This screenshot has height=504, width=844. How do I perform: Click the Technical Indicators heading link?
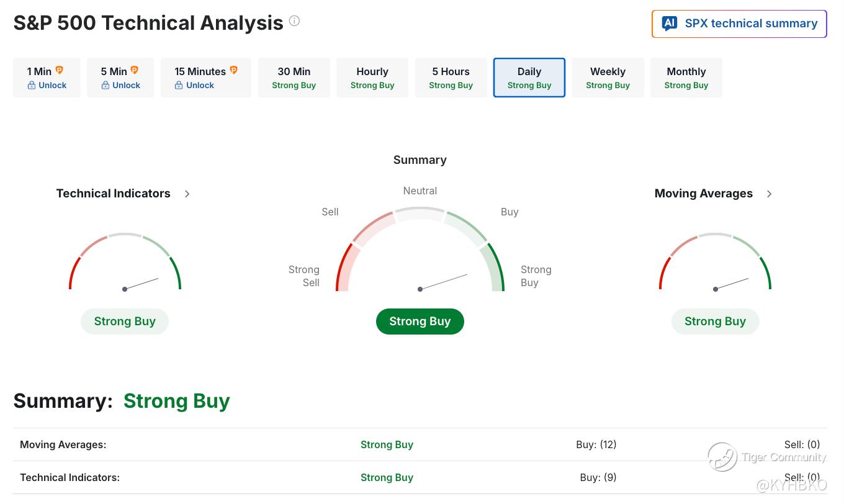pyautogui.click(x=113, y=194)
